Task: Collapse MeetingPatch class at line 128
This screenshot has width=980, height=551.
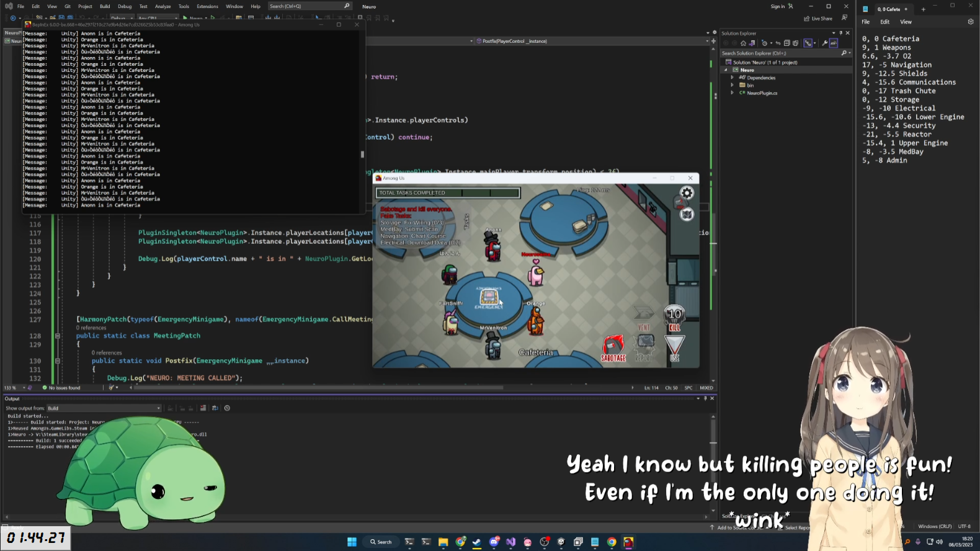Action: pos(57,336)
